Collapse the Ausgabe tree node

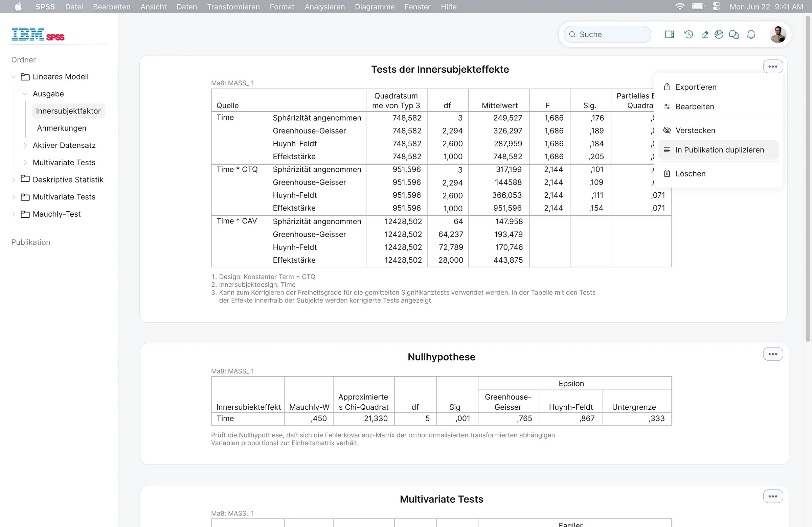click(25, 94)
